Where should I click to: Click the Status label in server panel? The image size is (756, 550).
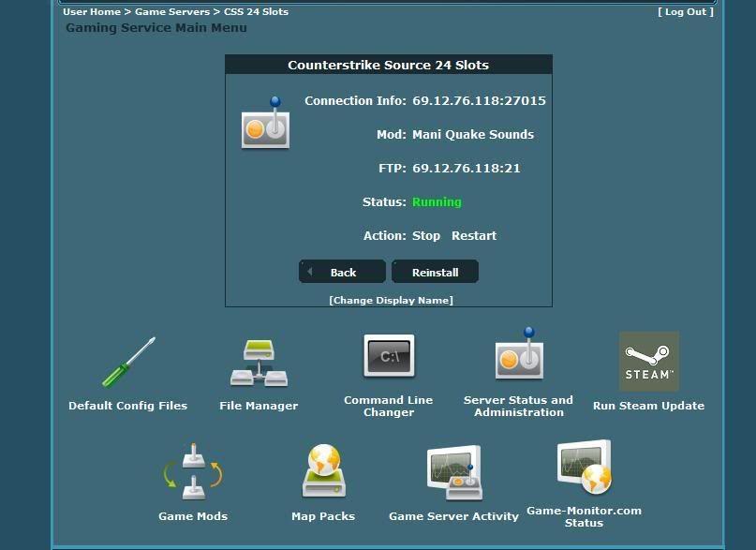click(384, 202)
